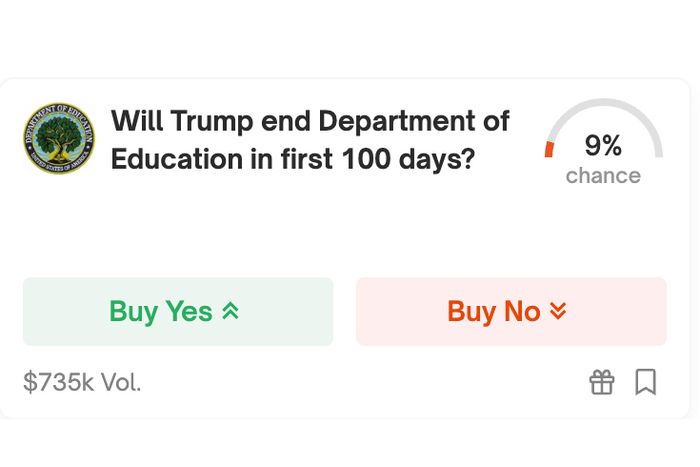700x467 pixels.
Task: Click the $735k Vol. text
Action: [x=82, y=382]
